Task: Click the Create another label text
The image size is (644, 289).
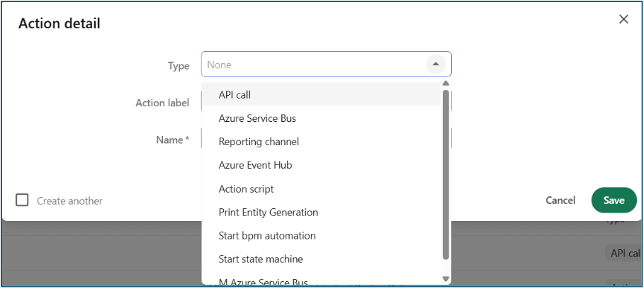Action: (69, 201)
